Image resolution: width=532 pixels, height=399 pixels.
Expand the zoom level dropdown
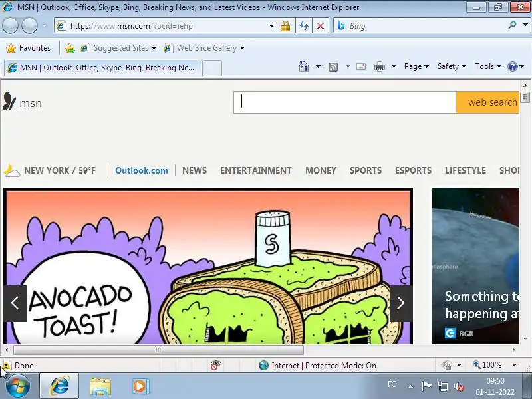514,365
